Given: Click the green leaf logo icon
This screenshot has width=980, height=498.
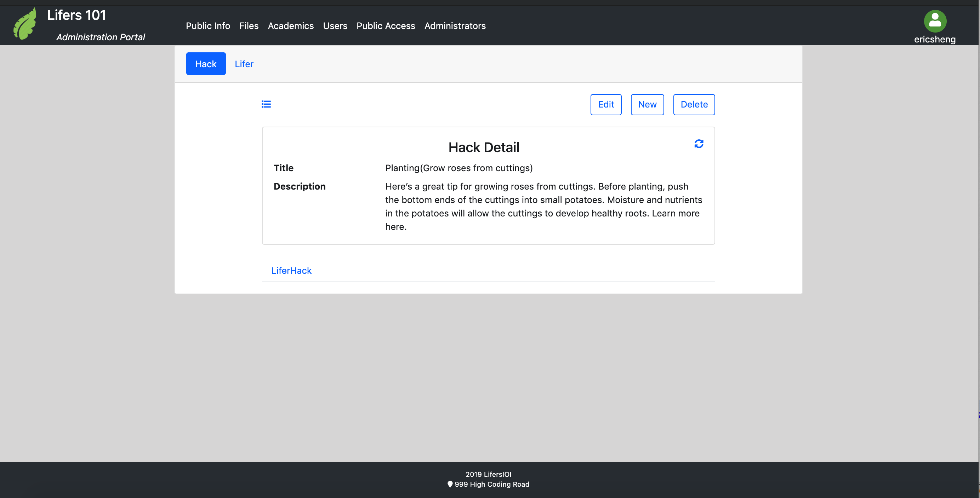Looking at the screenshot, I should click(x=25, y=24).
